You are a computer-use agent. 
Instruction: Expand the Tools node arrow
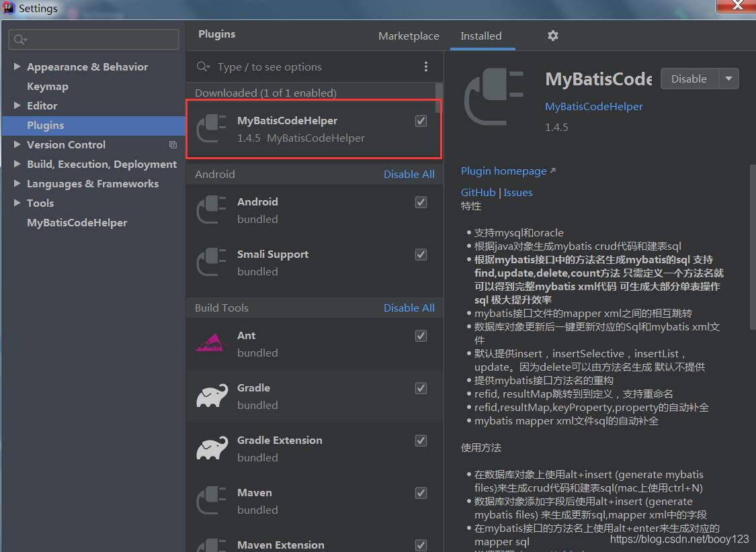[x=17, y=203]
